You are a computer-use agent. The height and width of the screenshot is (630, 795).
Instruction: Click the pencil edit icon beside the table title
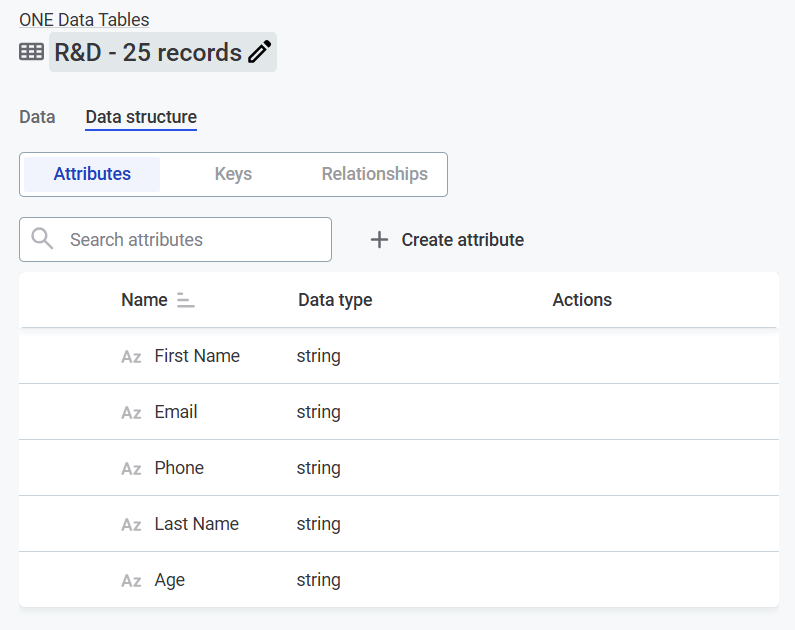[260, 52]
